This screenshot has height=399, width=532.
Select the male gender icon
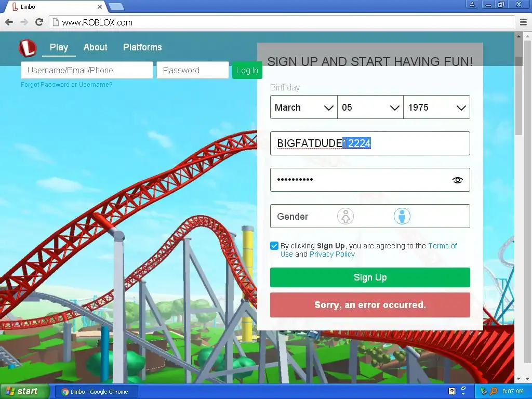click(x=402, y=216)
